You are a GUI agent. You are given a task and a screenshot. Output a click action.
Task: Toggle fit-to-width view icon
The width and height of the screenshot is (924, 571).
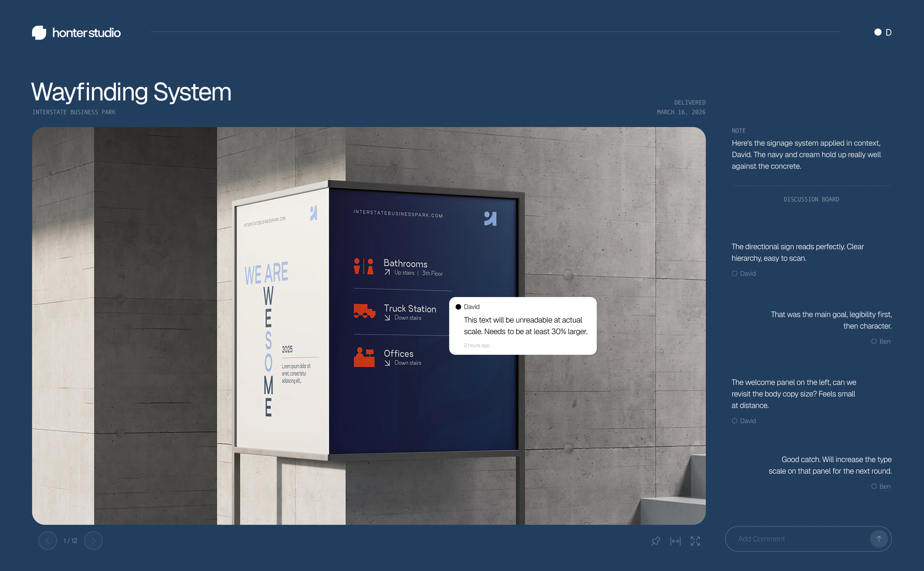tap(675, 541)
